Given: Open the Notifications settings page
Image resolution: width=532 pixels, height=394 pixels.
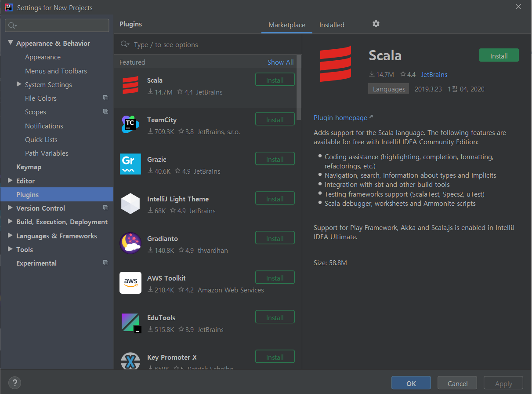Looking at the screenshot, I should [x=44, y=126].
